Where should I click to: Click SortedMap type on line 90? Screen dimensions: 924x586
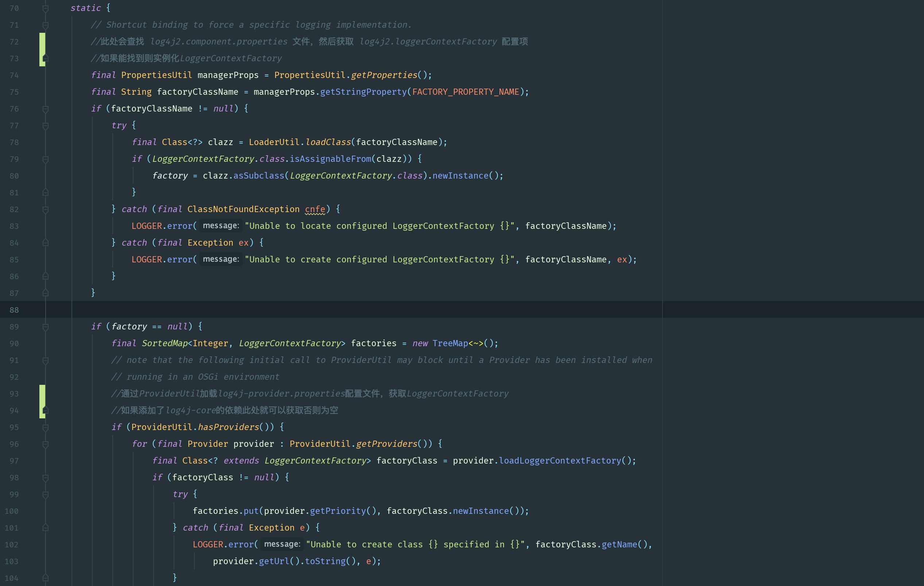point(164,343)
